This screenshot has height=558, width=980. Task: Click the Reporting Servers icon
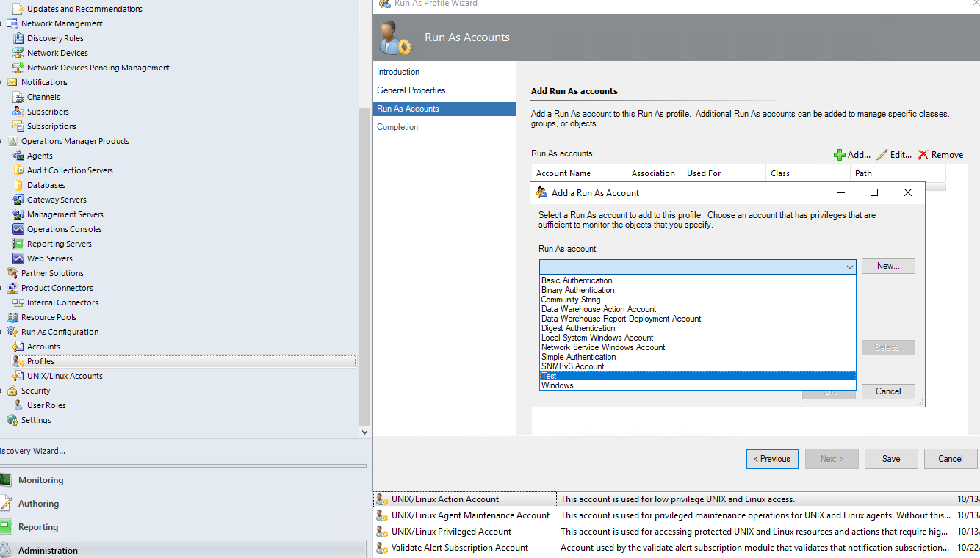(x=19, y=244)
